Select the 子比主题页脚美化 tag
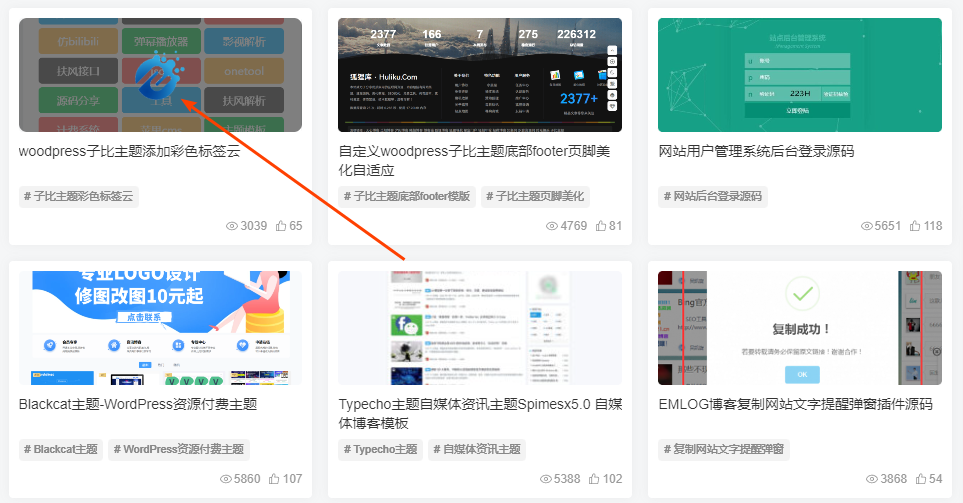Viewport: 963px width, 503px height. click(535, 197)
